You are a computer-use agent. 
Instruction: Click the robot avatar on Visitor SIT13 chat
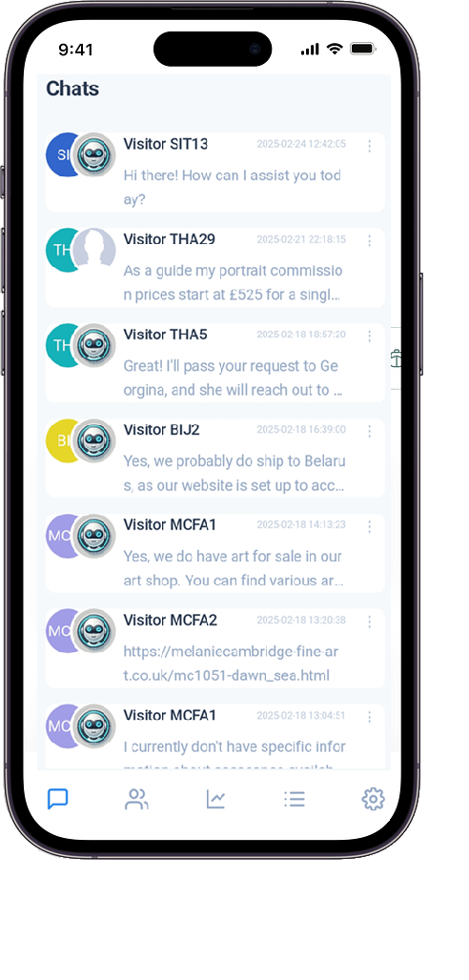coord(93,154)
